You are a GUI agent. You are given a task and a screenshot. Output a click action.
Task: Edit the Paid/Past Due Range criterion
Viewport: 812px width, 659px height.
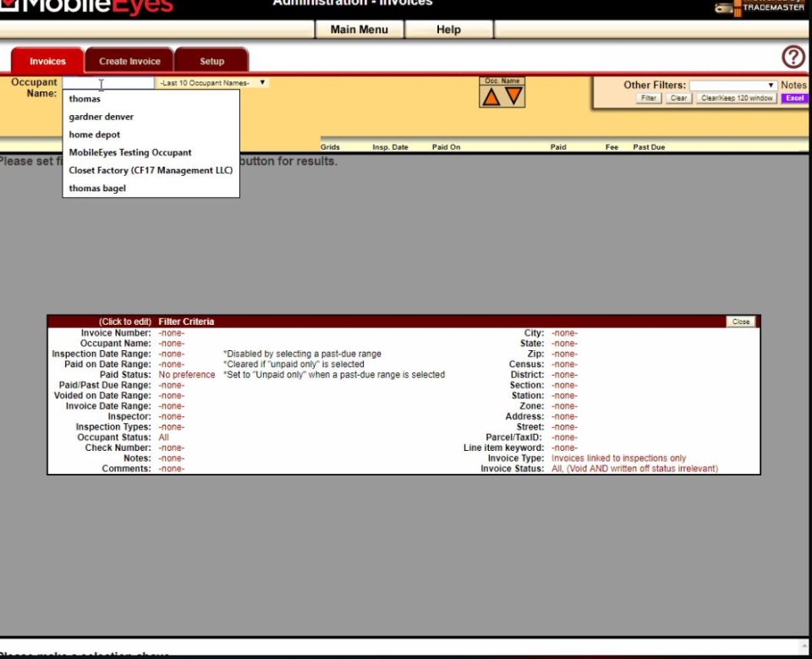[172, 386]
